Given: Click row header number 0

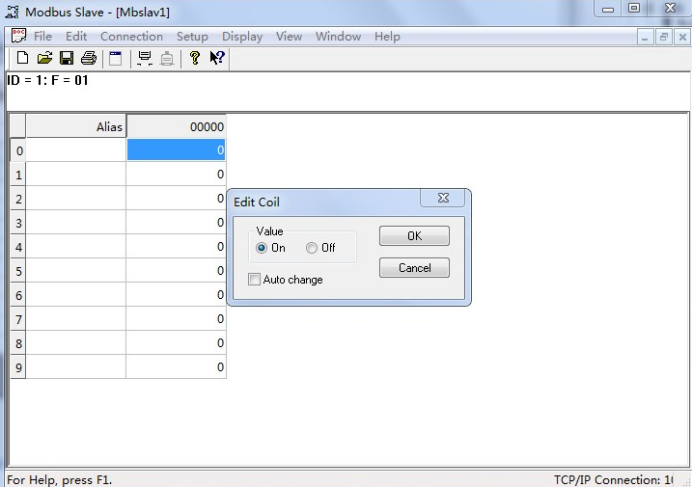Looking at the screenshot, I should click(18, 150).
